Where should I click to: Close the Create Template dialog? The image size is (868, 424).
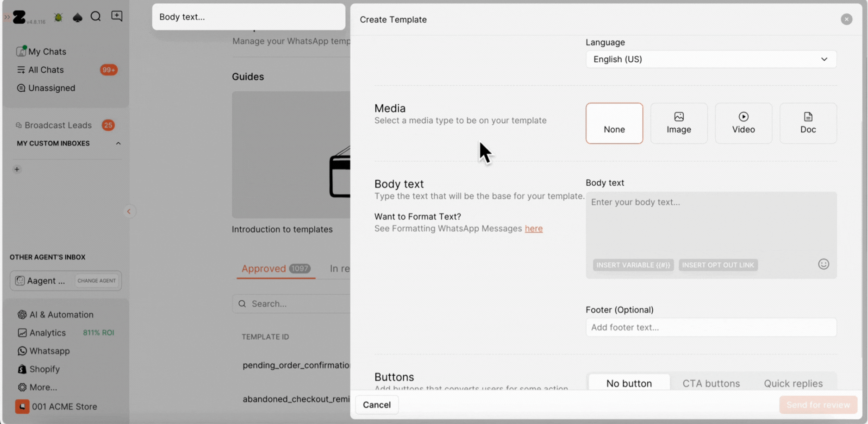point(847,19)
